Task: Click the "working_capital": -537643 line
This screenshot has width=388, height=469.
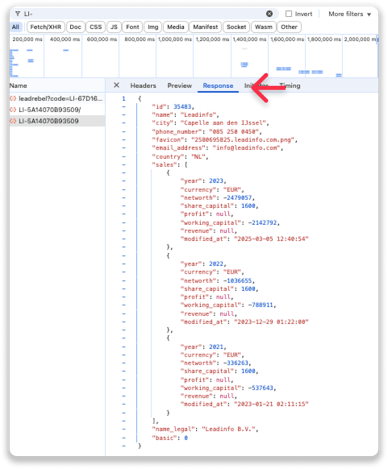Action: [228, 388]
